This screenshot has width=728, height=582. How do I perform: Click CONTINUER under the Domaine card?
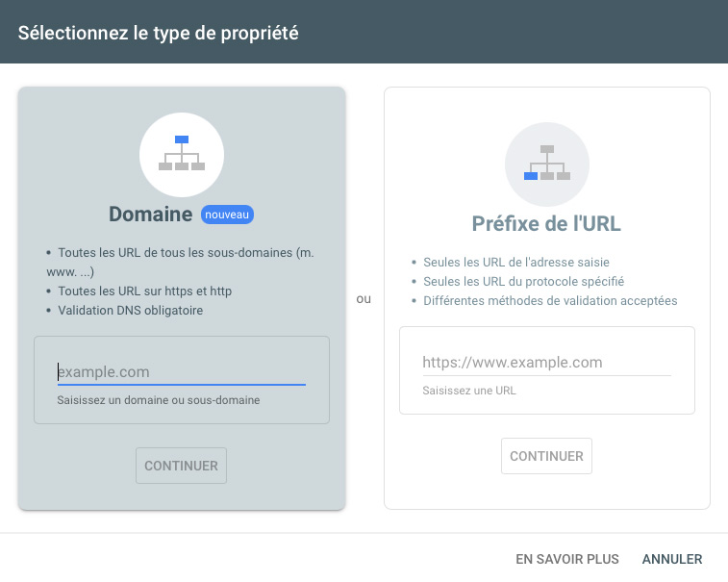181,466
